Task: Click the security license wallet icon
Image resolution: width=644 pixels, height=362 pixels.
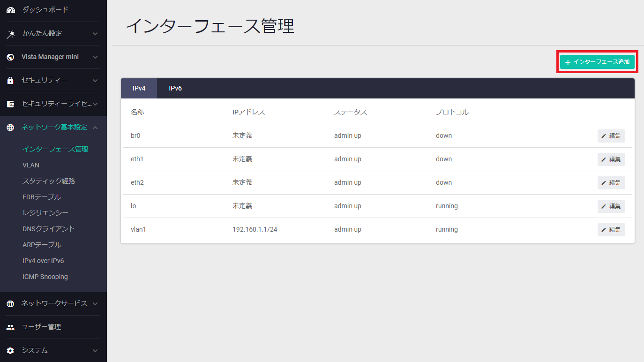Action: pyautogui.click(x=10, y=104)
